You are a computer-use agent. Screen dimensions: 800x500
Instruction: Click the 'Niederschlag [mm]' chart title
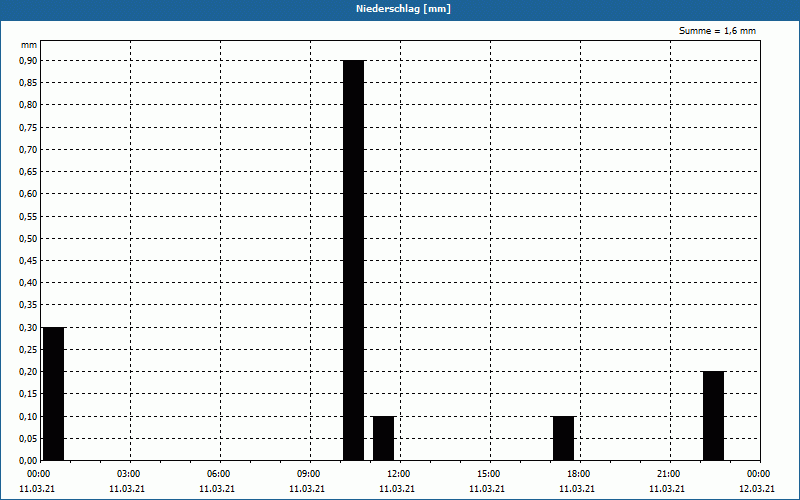[403, 9]
